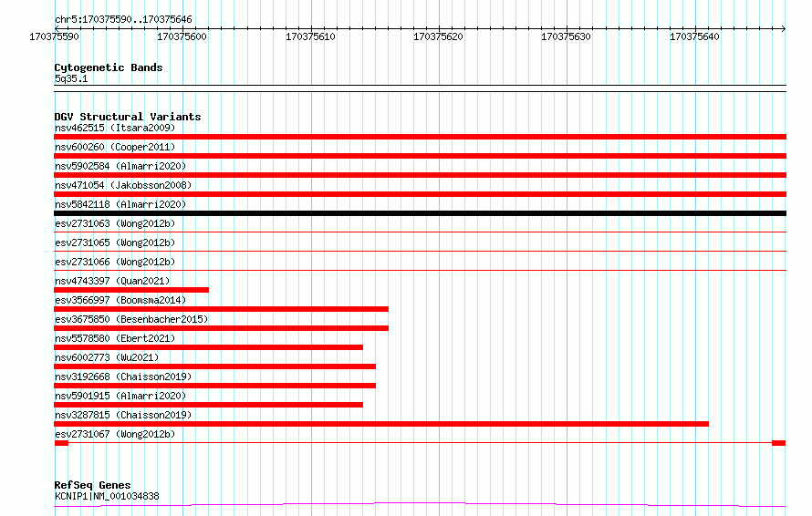Select nsv471054 (Jakobsson2008) label
The image size is (812, 516).
click(x=123, y=185)
